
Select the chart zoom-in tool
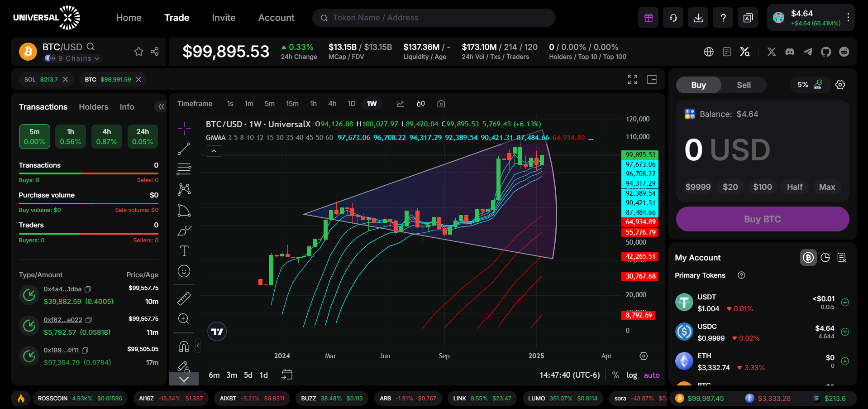pos(184,319)
